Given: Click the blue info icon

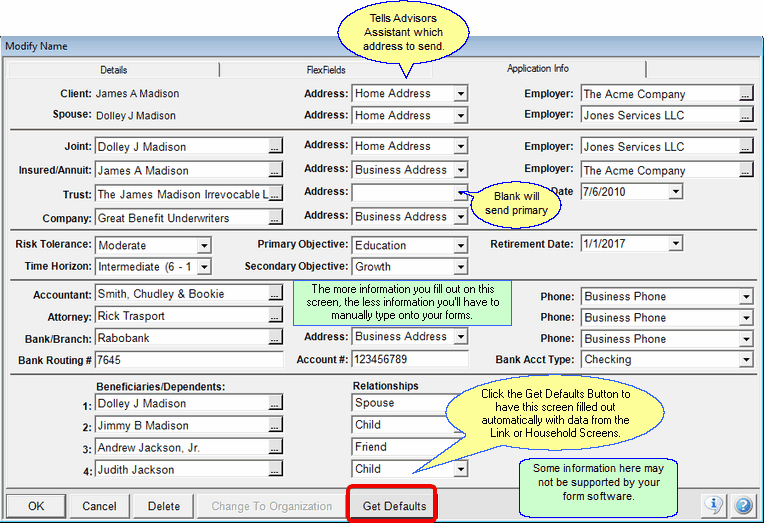Looking at the screenshot, I should 714,506.
